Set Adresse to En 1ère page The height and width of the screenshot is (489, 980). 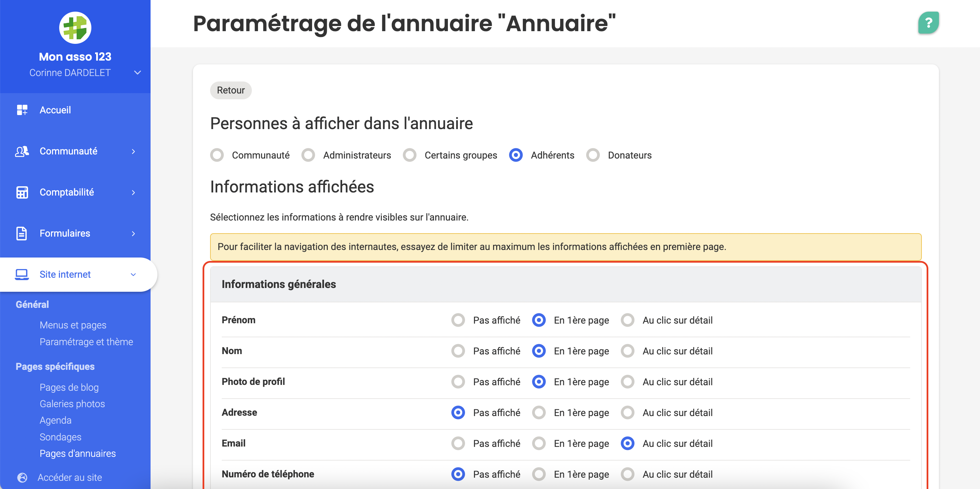click(539, 412)
